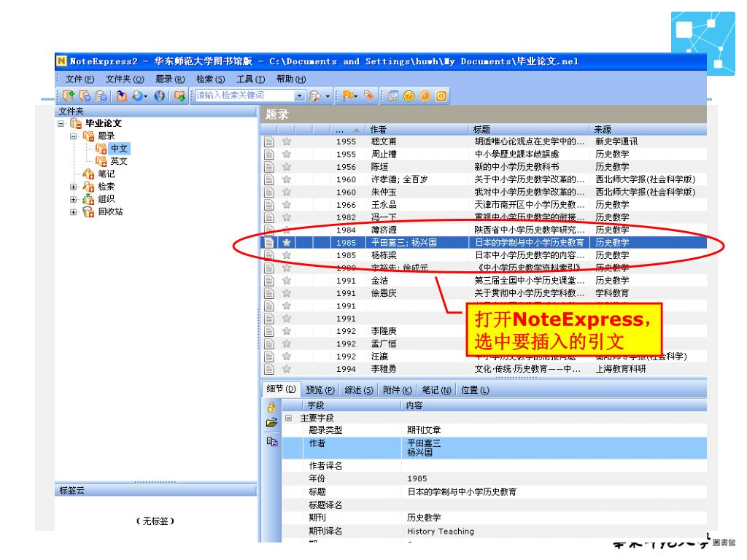Viewport: 747px width, 560px height.
Task: Click the key icon beside details panel
Action: 271,407
